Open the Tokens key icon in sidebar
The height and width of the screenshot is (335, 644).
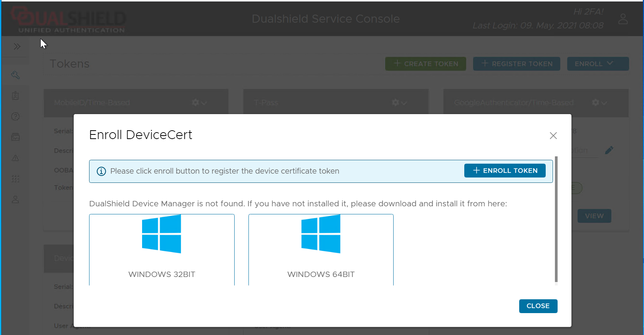tap(15, 75)
